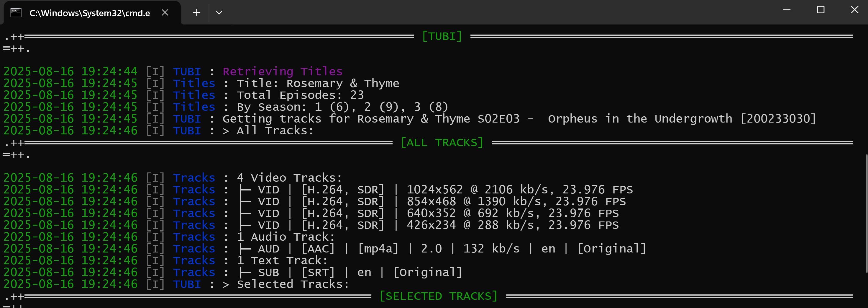This screenshot has height=308, width=868.
Task: Click the 'Retrieving Titles' text
Action: [x=282, y=71]
